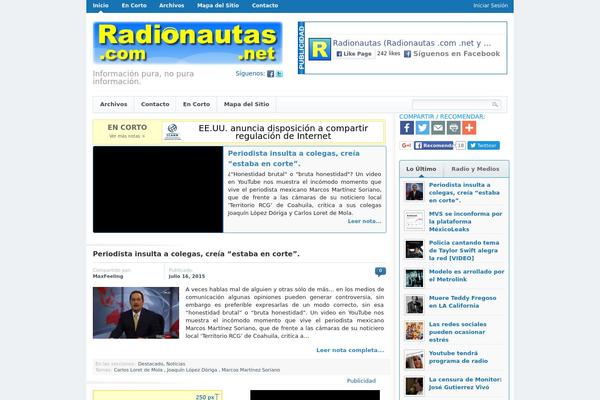This screenshot has width=600, height=400.
Task: Click thumbnail beside Las redes sociales
Action: (x=414, y=331)
